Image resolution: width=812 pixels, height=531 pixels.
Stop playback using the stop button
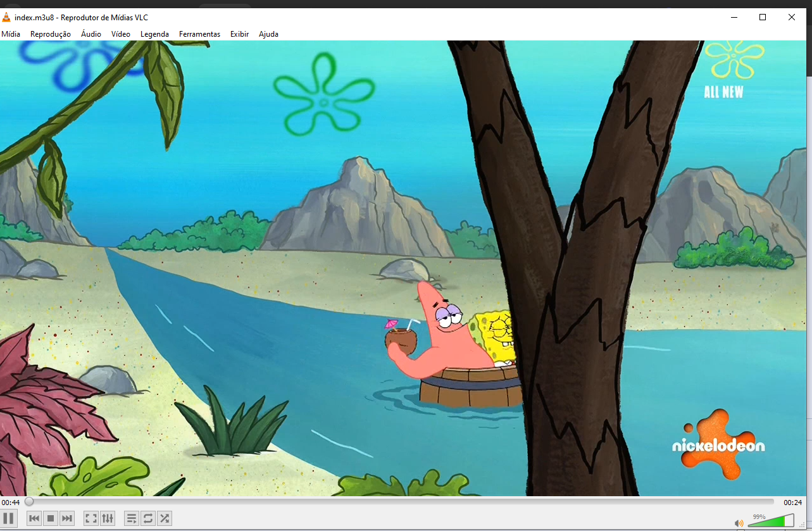(51, 518)
